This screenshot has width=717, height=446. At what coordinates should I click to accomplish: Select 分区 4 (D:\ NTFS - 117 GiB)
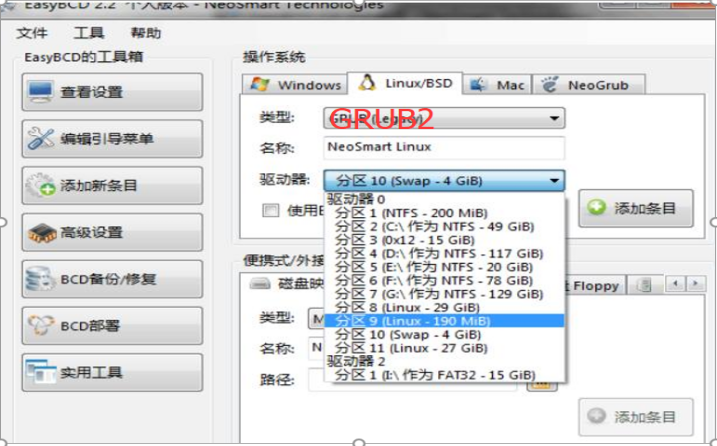444,253
